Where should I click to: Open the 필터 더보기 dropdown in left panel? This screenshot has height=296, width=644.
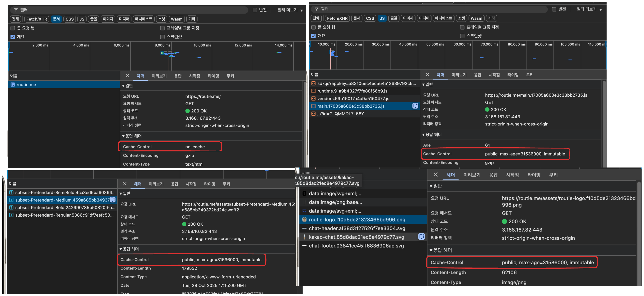tap(290, 10)
